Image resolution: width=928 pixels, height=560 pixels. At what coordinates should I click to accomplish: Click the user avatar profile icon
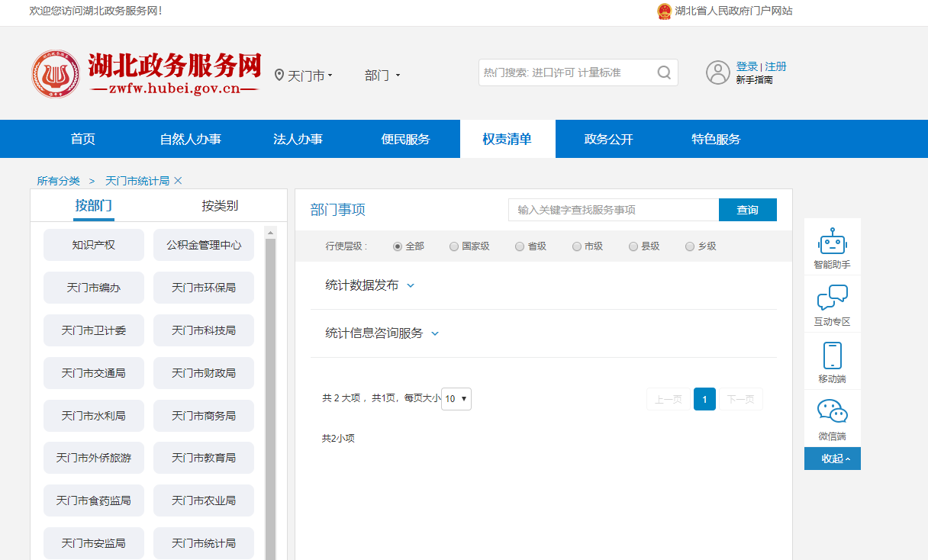point(717,72)
